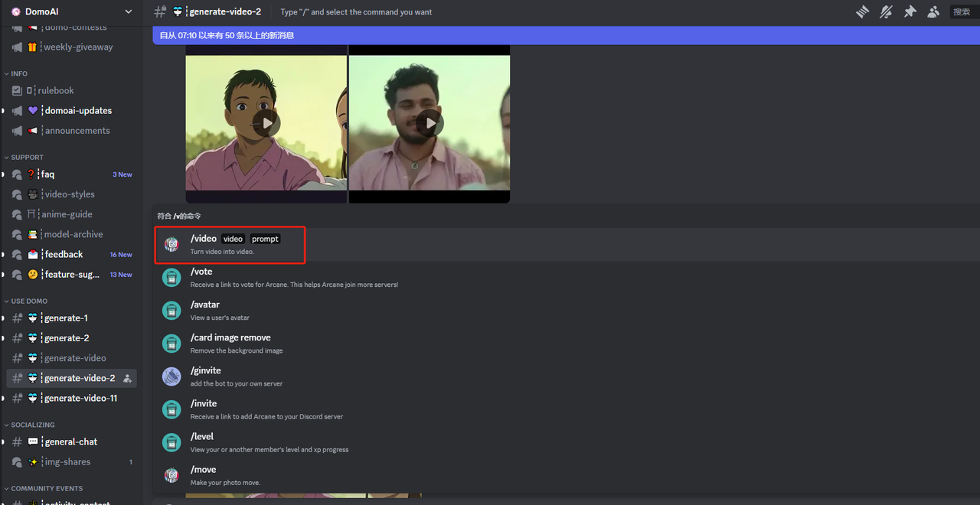
Task: Click DomoAI bot avatar beside /video
Action: [x=171, y=245]
